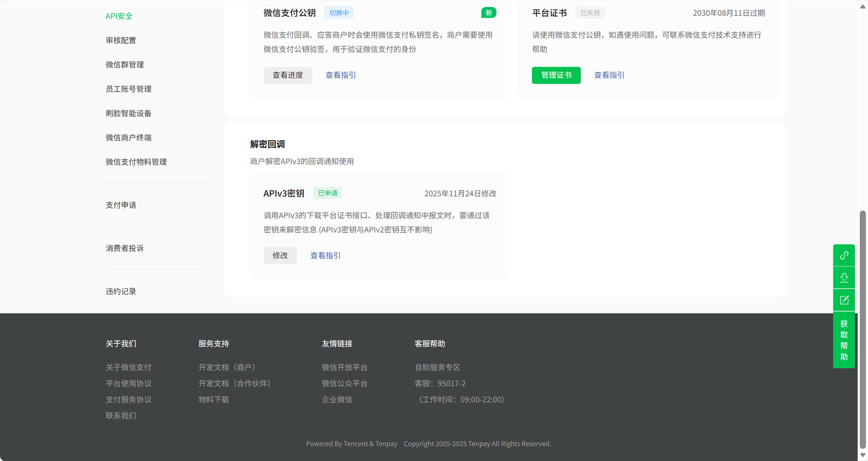Click the 工作时间：09:00-22:00 text
Image resolution: width=868 pixels, height=461 pixels.
462,400
